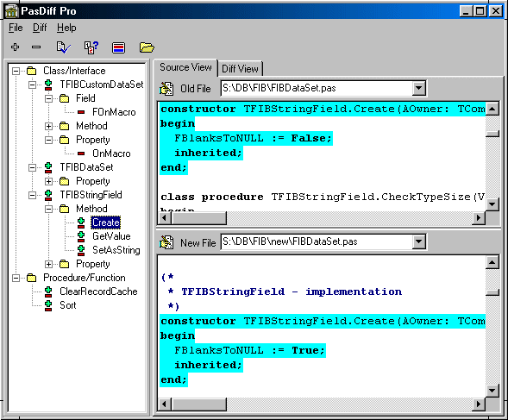
Task: Click the changed icon beside Create
Action: coord(81,223)
